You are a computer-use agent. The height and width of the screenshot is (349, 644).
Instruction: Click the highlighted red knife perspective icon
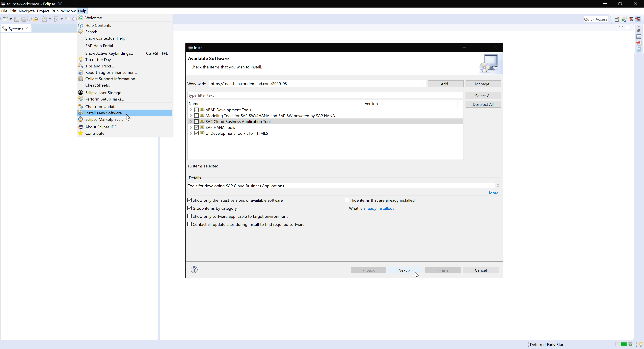click(x=638, y=19)
